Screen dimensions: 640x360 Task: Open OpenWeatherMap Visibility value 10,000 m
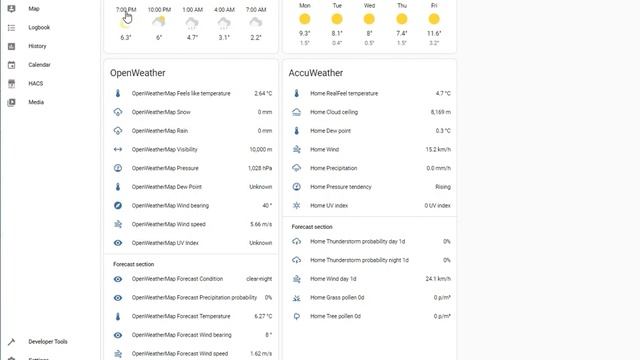tap(261, 149)
